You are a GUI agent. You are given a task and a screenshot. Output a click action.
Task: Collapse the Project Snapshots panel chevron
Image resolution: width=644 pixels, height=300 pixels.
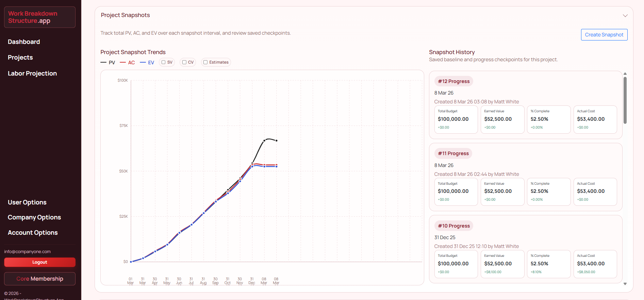(625, 16)
